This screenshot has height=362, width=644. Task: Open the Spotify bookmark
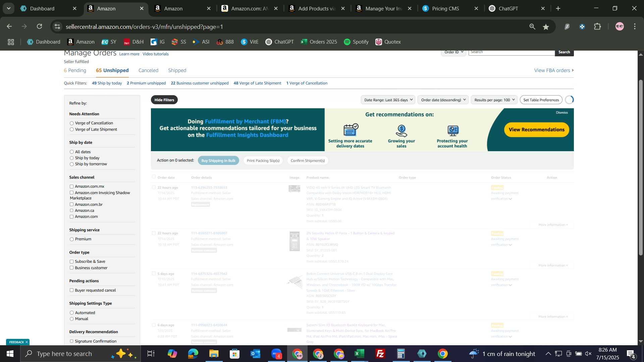click(356, 42)
